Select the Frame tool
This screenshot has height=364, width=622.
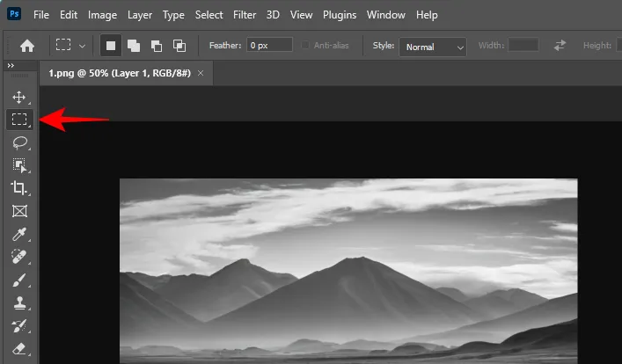click(x=19, y=211)
